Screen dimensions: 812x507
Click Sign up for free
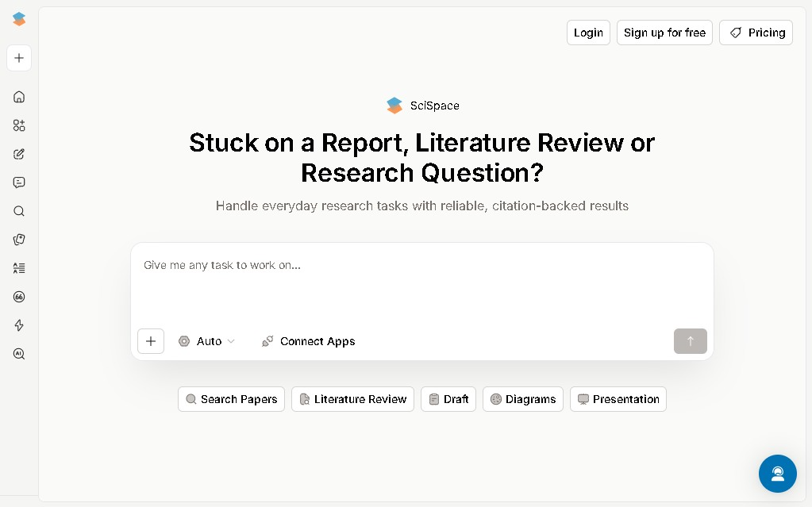click(664, 33)
